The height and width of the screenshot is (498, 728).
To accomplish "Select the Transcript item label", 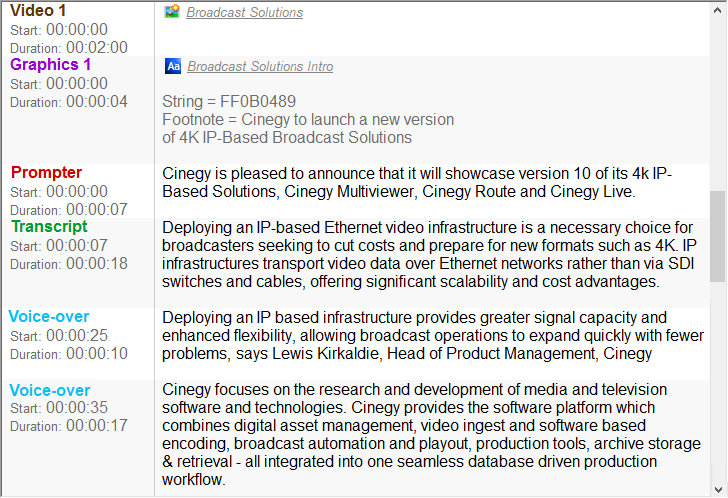I will coord(49,227).
